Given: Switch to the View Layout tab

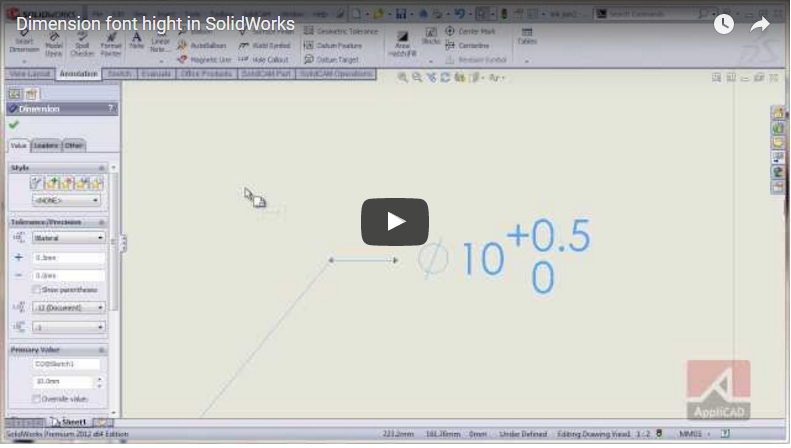Looking at the screenshot, I should pyautogui.click(x=30, y=74).
